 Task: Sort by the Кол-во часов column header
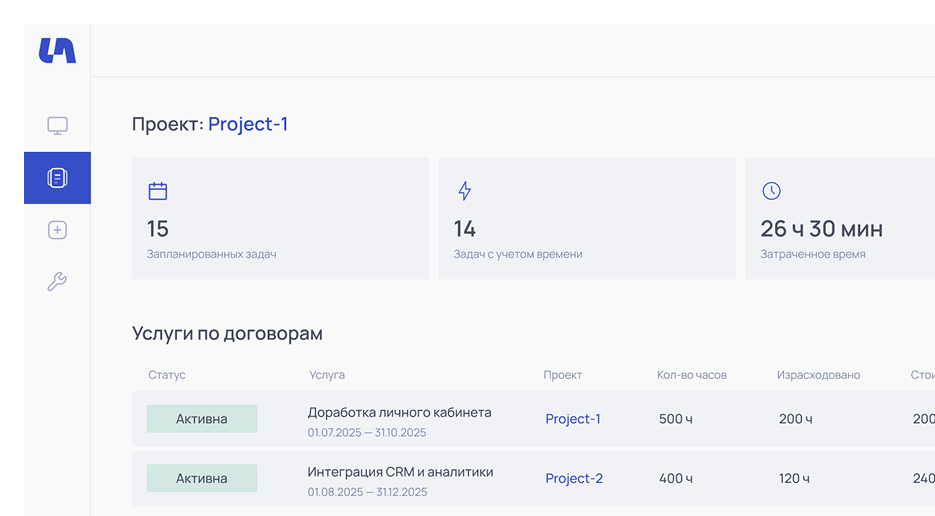click(691, 375)
